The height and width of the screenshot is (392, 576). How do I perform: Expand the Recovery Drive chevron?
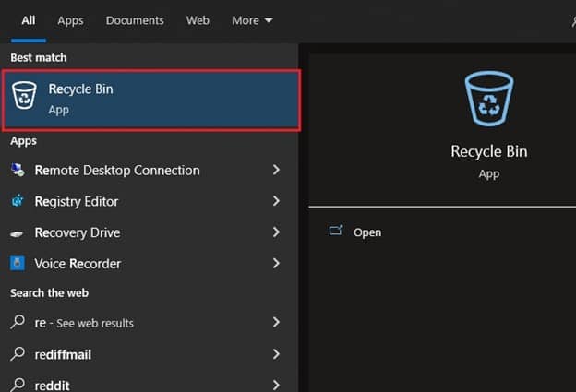pos(276,232)
